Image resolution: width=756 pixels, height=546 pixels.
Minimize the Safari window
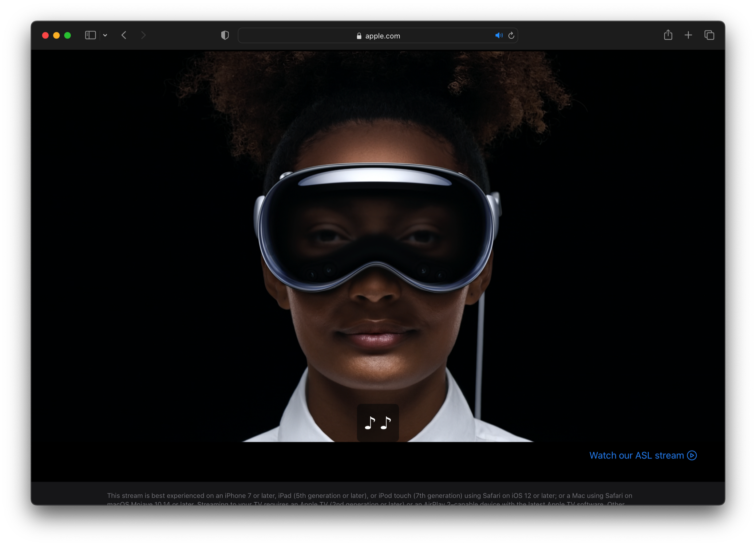[x=56, y=35]
